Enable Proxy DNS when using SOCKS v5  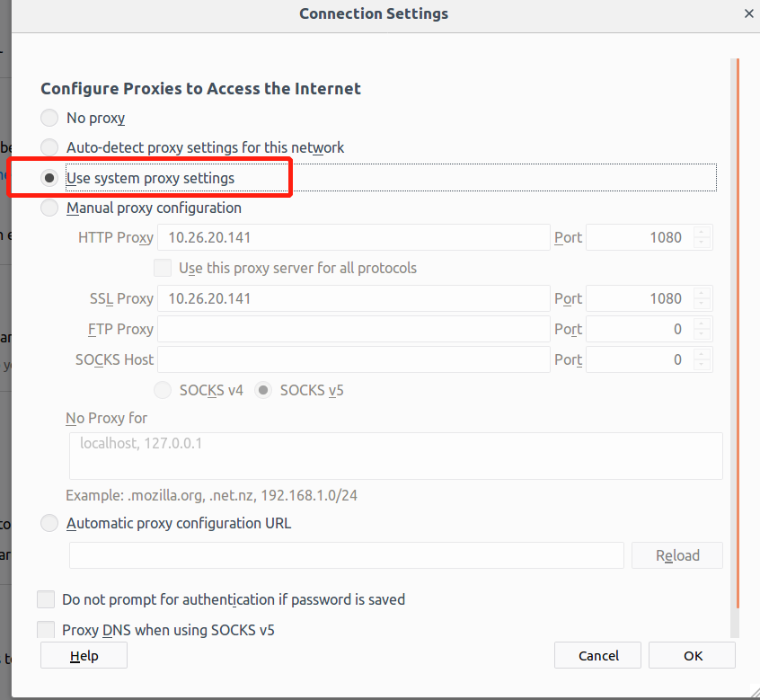click(x=46, y=630)
